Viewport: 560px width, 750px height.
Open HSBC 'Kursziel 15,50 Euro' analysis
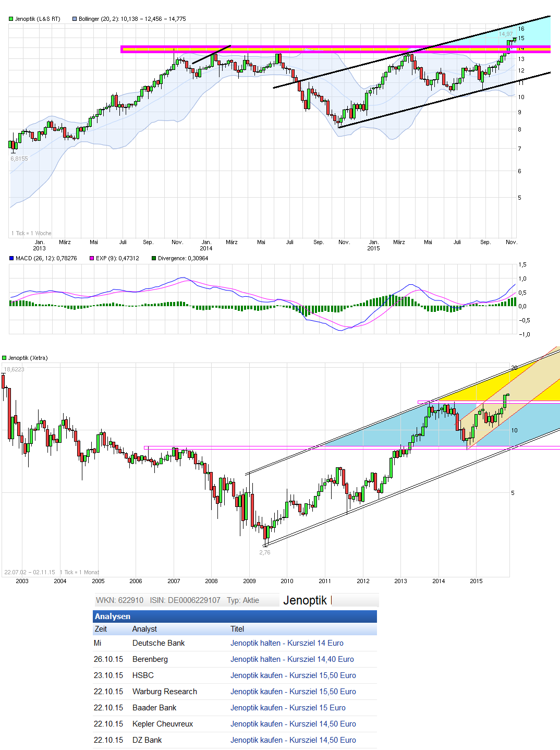pyautogui.click(x=293, y=675)
